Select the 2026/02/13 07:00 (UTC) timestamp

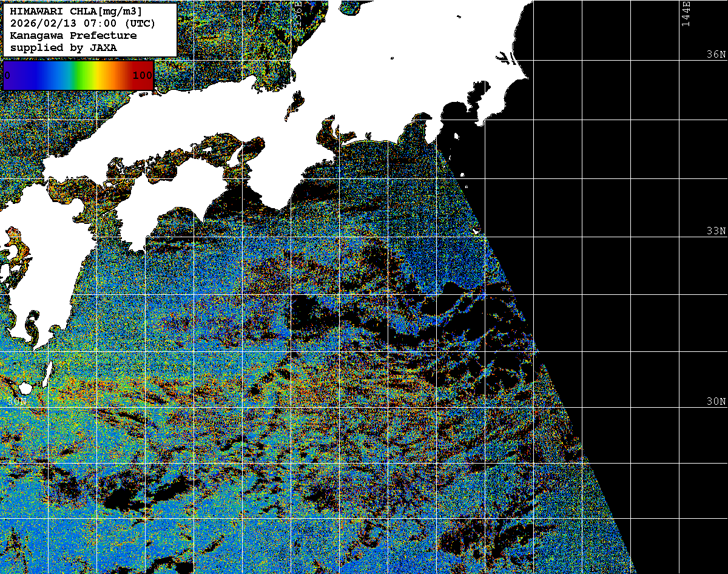tap(83, 24)
